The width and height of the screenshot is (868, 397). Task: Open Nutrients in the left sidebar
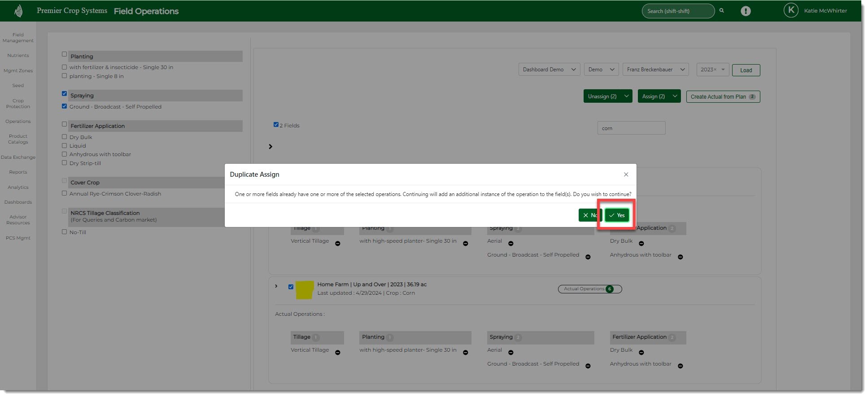[x=18, y=56]
